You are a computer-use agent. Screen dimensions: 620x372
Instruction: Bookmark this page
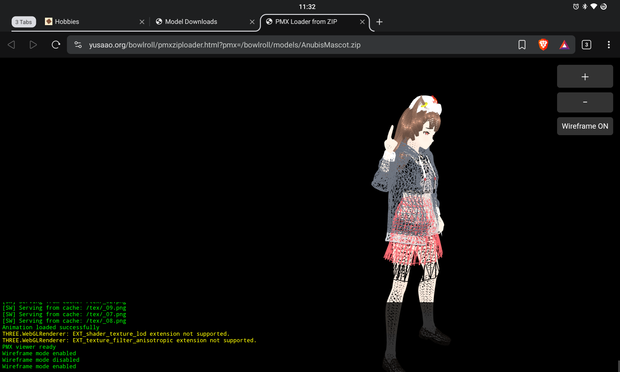point(522,45)
